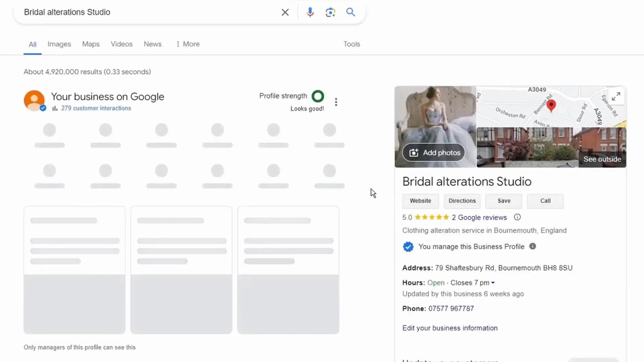Click the Bridal alterations Studio panel title
Viewport: 644px width, 362px height.
coord(467,182)
